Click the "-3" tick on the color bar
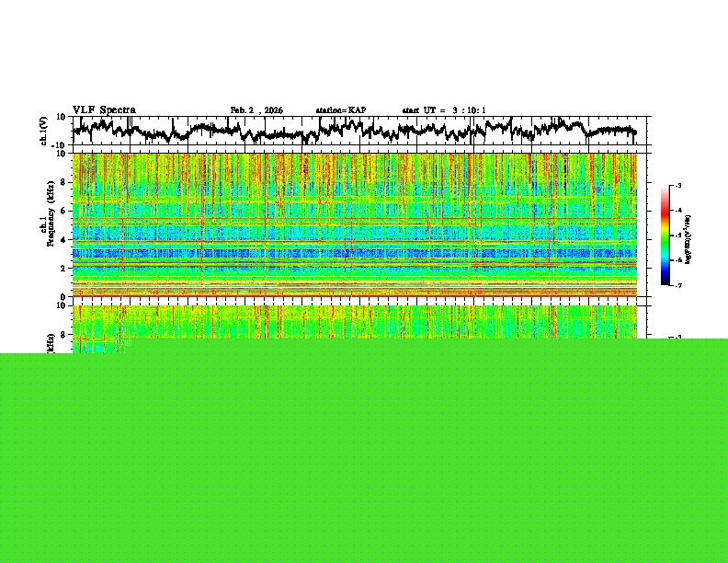The width and height of the screenshot is (728, 563). point(677,185)
